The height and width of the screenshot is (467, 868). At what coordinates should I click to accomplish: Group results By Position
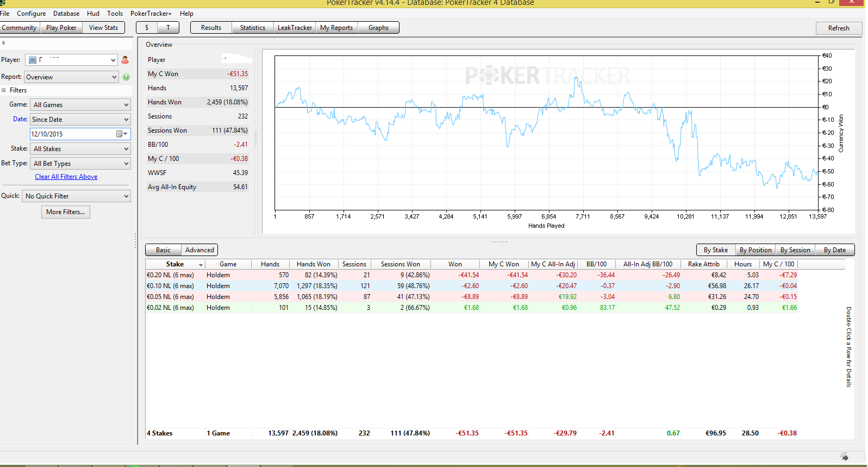click(x=755, y=250)
